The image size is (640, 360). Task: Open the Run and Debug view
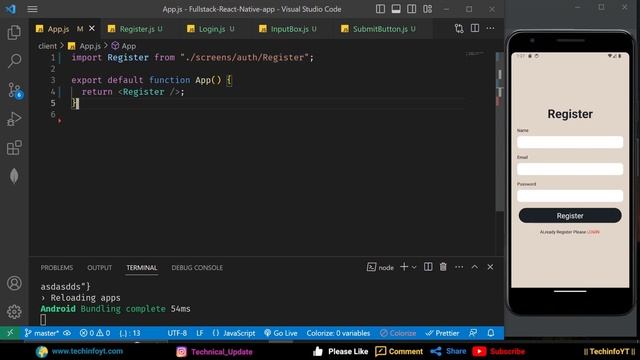point(14,119)
